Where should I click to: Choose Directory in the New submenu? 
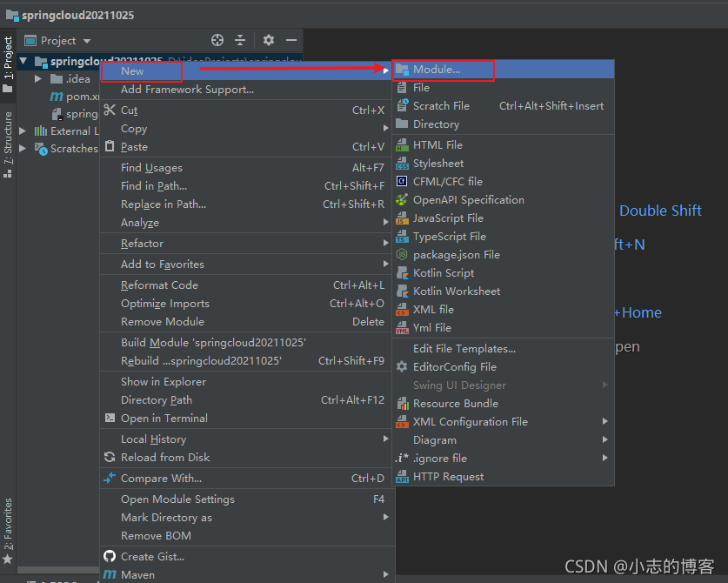(504, 124)
